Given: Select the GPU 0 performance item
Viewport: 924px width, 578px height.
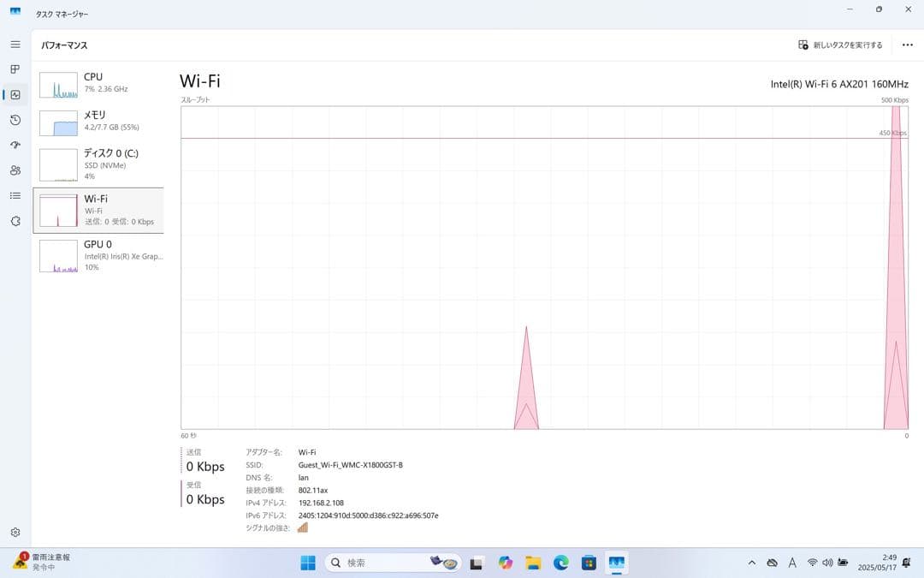Looking at the screenshot, I should pyautogui.click(x=98, y=256).
